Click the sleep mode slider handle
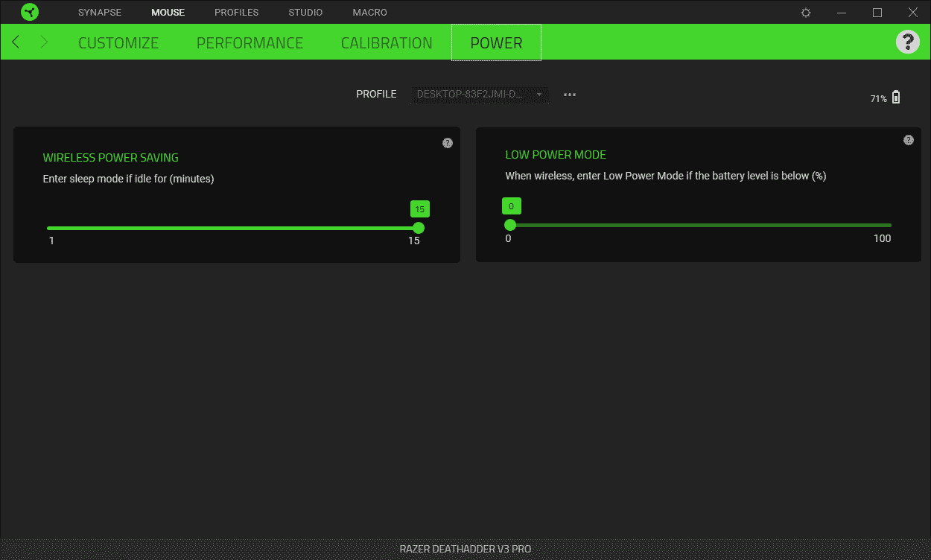This screenshot has height=560, width=931. [419, 228]
